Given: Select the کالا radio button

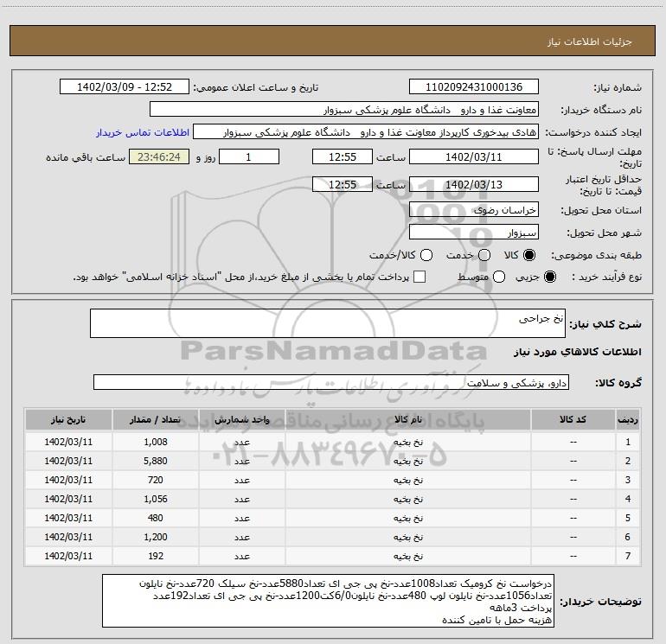Looking at the screenshot, I should [529, 255].
